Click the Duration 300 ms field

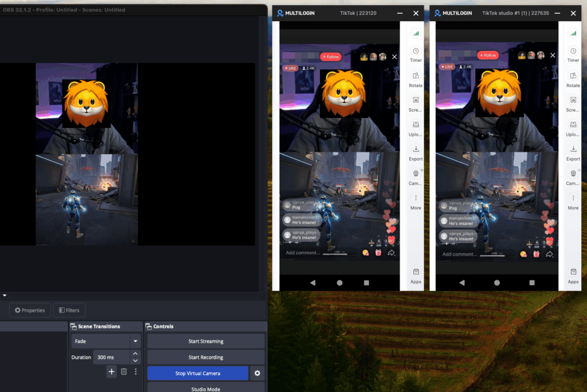point(112,357)
